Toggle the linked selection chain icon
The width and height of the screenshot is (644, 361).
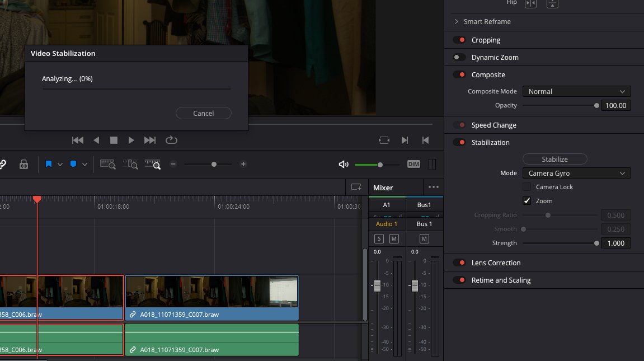click(x=2, y=165)
